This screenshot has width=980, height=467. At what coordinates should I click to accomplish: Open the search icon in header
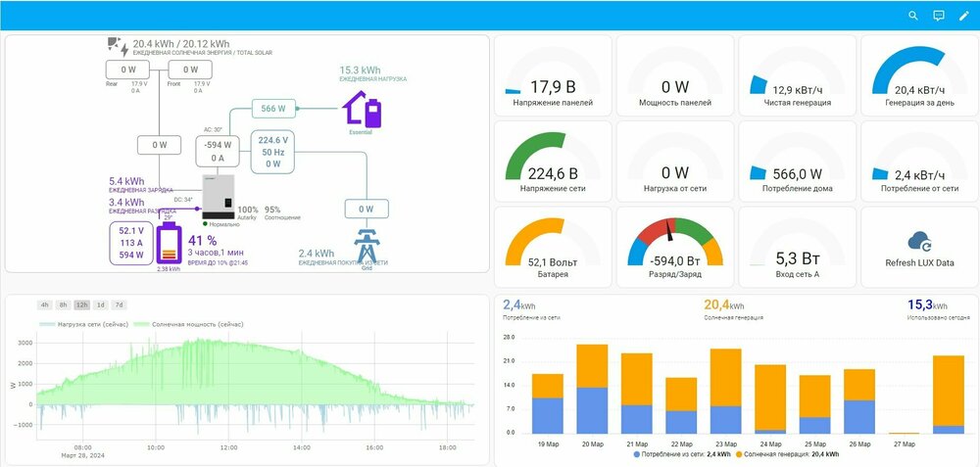point(913,16)
